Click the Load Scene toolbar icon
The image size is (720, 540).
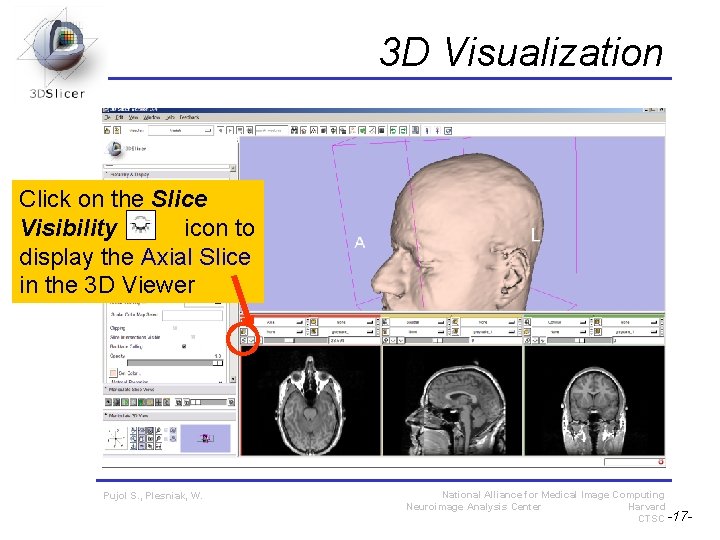point(107,130)
